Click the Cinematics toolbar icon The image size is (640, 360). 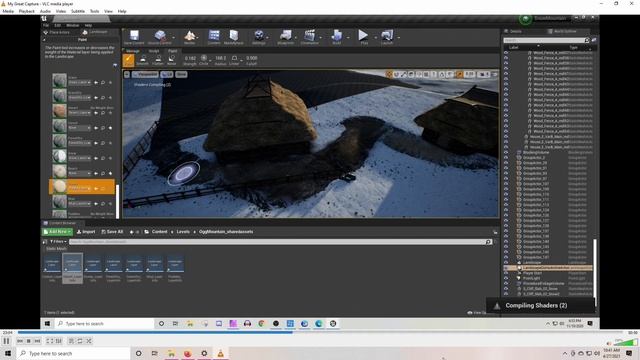tap(310, 37)
